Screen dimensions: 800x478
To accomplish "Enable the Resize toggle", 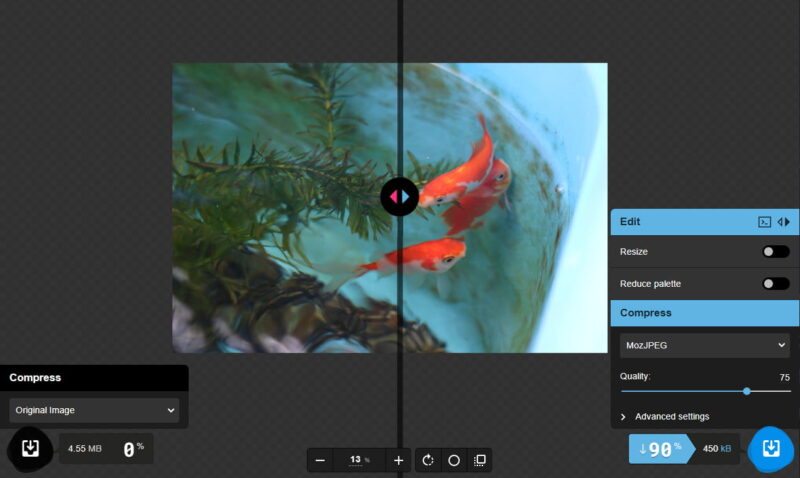I will click(776, 251).
